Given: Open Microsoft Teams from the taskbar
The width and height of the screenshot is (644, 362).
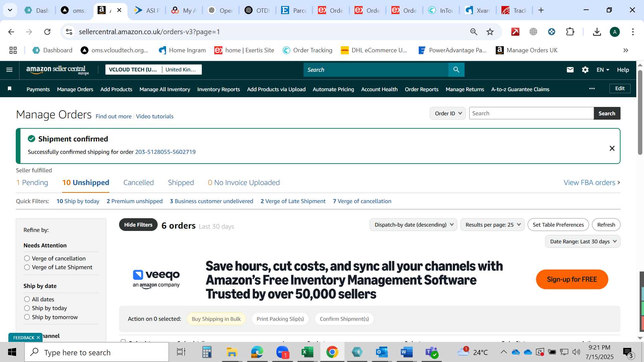Looking at the screenshot, I should click(431, 352).
